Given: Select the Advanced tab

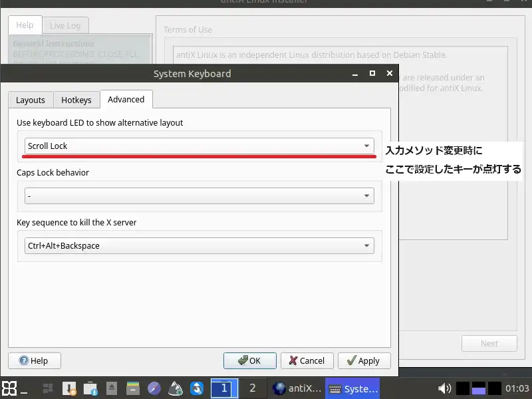Looking at the screenshot, I should pos(126,99).
